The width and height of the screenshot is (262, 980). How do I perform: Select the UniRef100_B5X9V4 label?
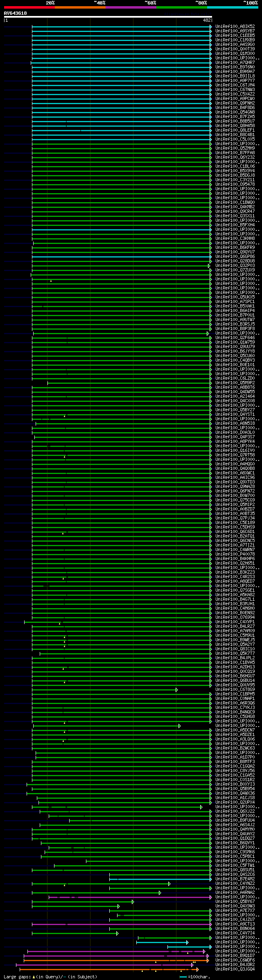pos(235,171)
